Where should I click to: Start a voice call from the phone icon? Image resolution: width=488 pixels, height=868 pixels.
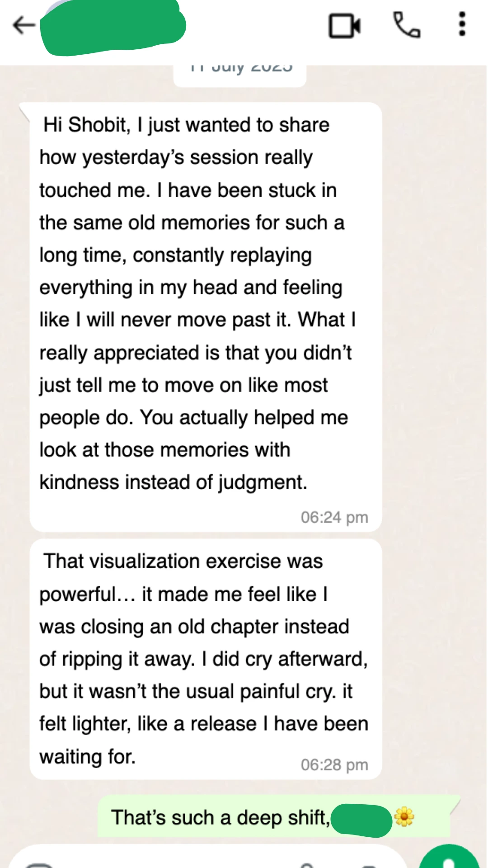(407, 25)
